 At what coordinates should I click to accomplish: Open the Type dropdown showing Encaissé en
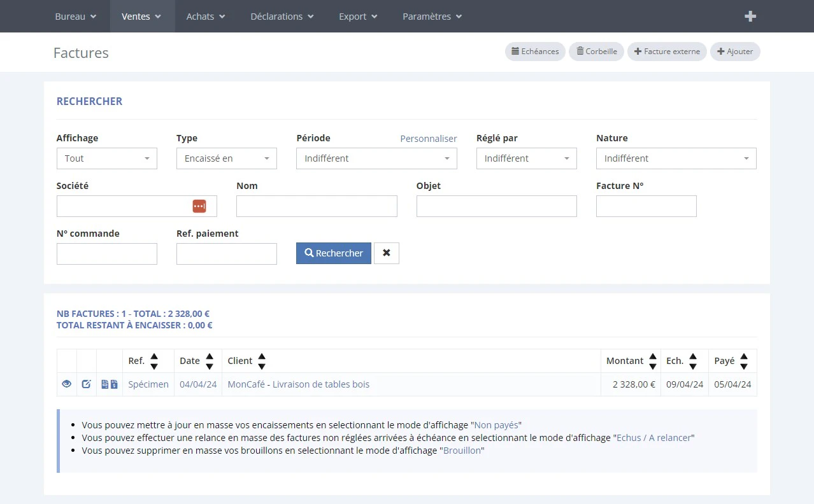tap(227, 158)
